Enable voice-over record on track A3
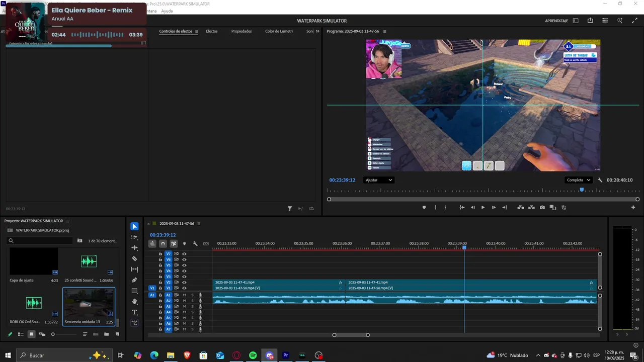Image resolution: width=644 pixels, height=362 pixels. click(200, 307)
